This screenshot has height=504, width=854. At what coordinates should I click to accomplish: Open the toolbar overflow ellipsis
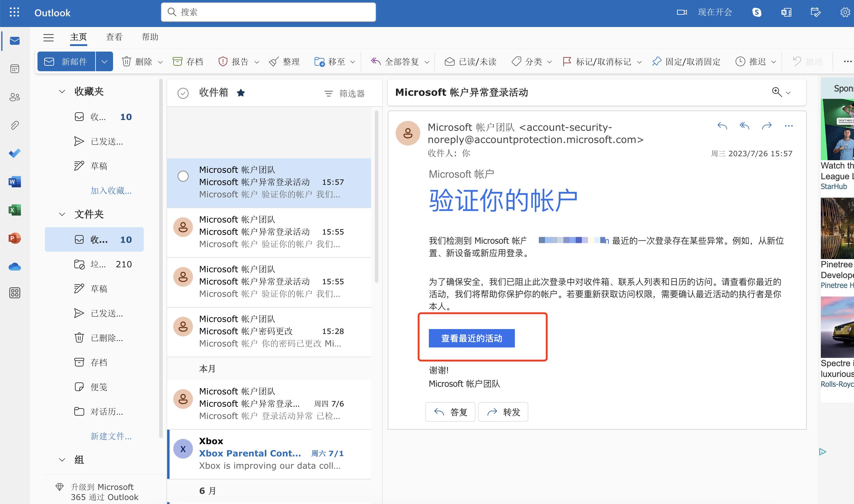point(848,61)
